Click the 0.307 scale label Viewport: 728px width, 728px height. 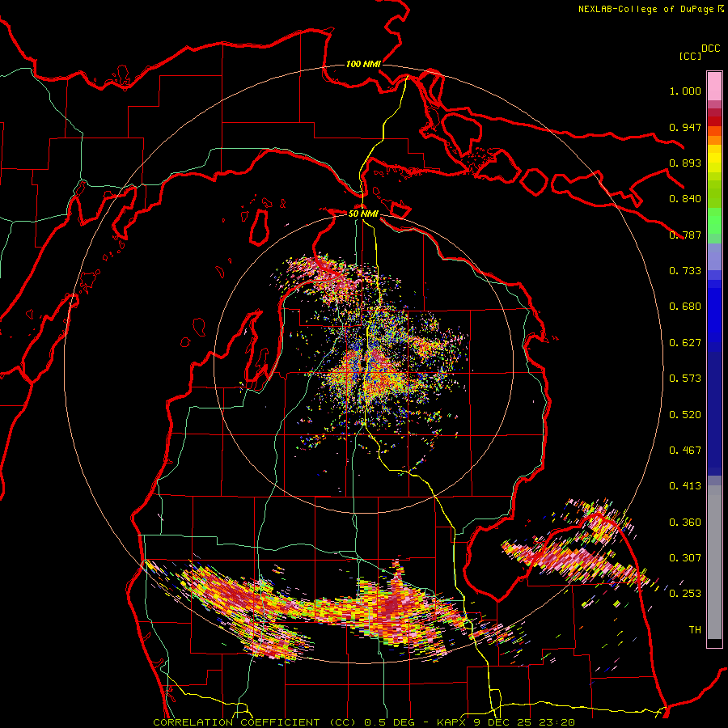point(685,558)
